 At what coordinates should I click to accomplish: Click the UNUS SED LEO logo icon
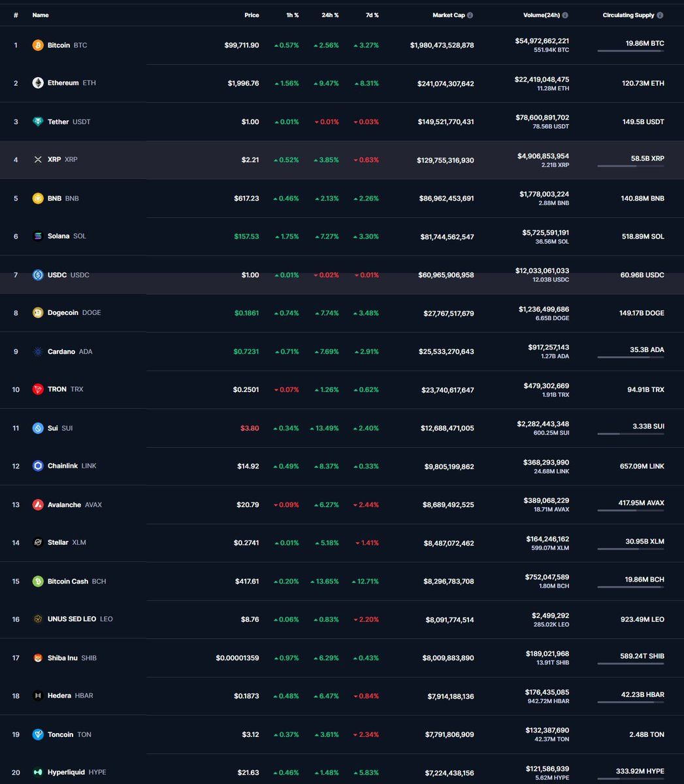(x=38, y=619)
